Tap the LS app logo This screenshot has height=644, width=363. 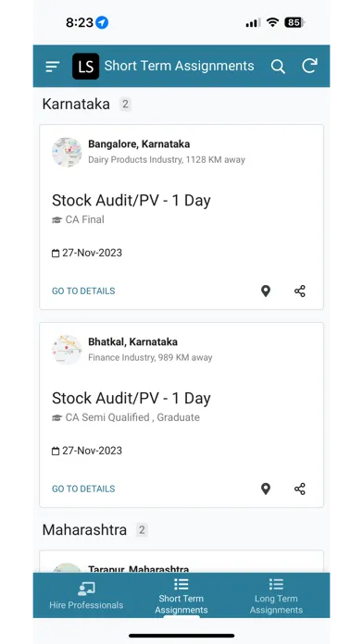85,66
